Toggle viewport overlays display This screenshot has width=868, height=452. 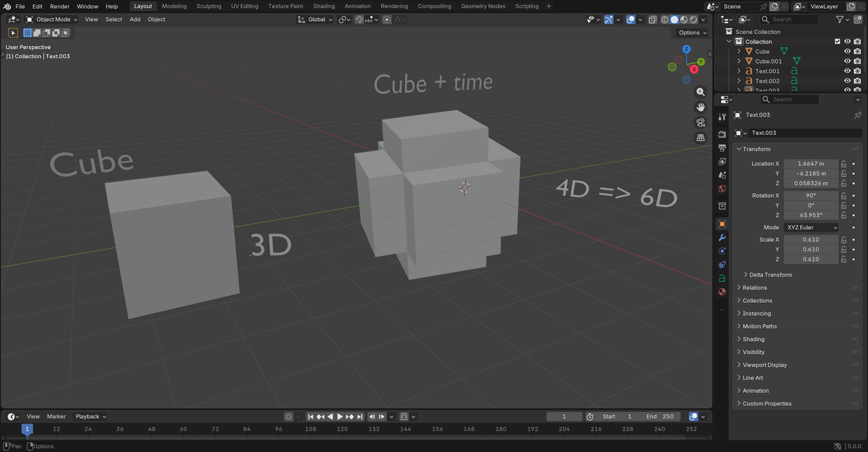pos(631,20)
